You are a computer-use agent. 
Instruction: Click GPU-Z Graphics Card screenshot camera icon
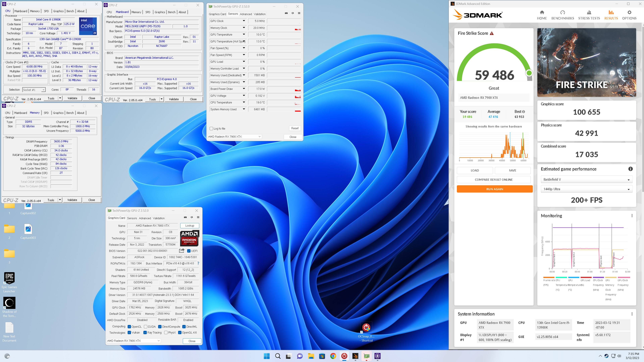185,217
